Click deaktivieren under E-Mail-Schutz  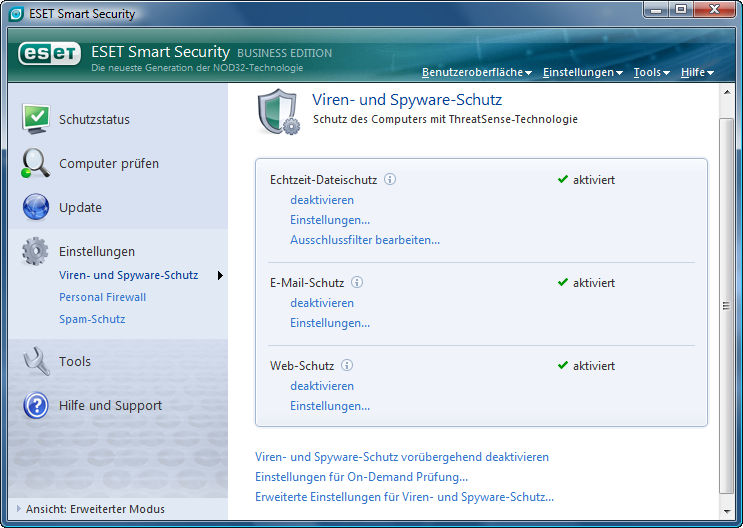tap(322, 303)
